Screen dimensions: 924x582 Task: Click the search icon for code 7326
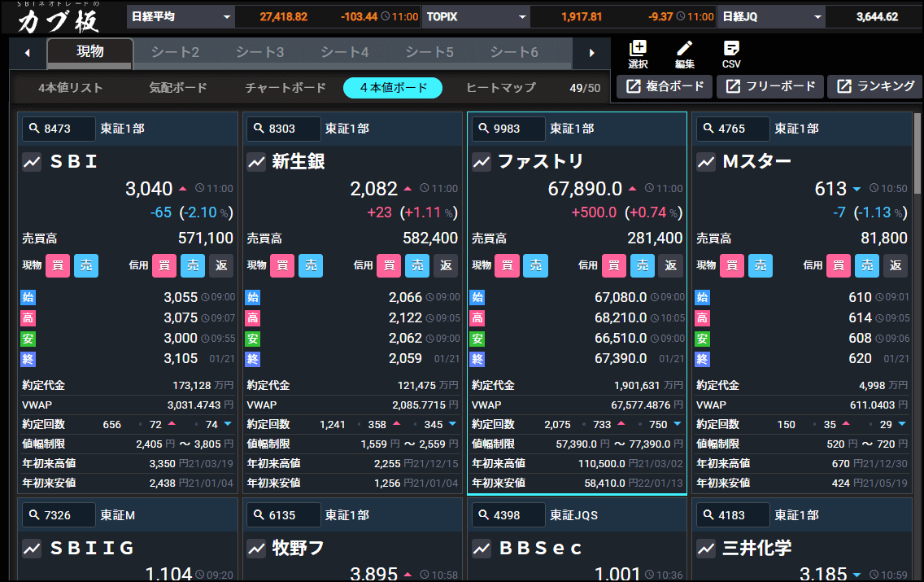click(34, 514)
